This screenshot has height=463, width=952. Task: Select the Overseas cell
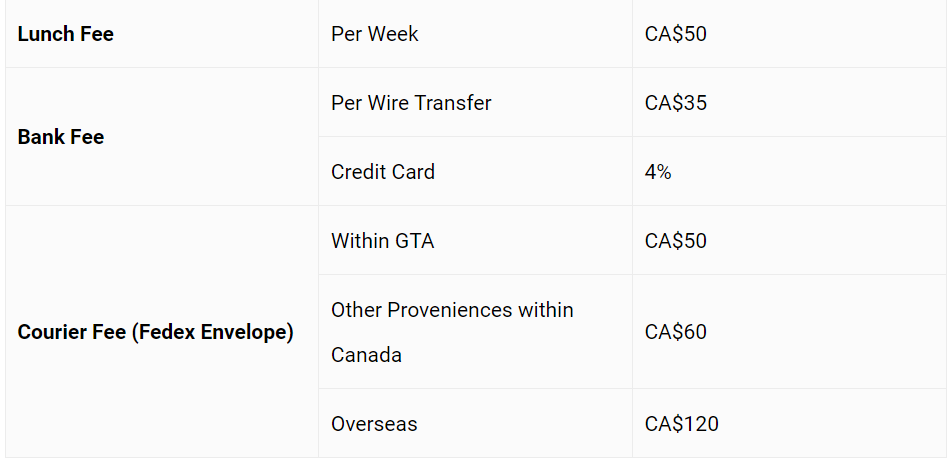(x=374, y=424)
